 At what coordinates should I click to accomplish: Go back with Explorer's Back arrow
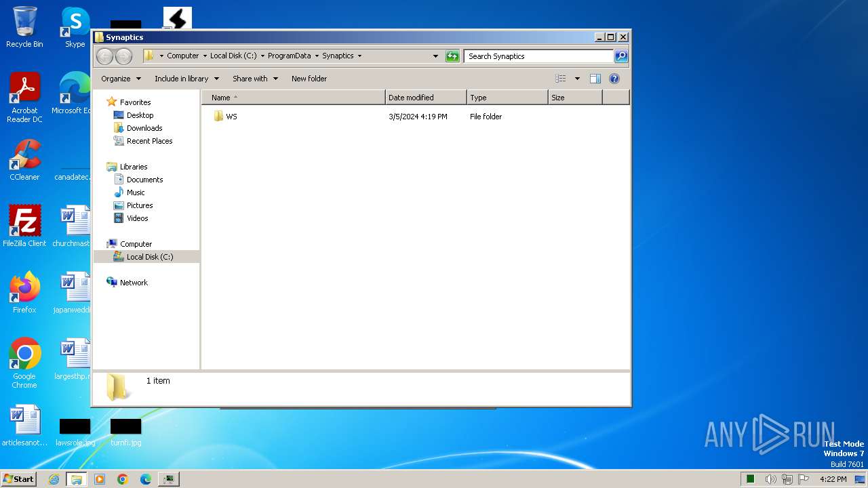pos(104,56)
